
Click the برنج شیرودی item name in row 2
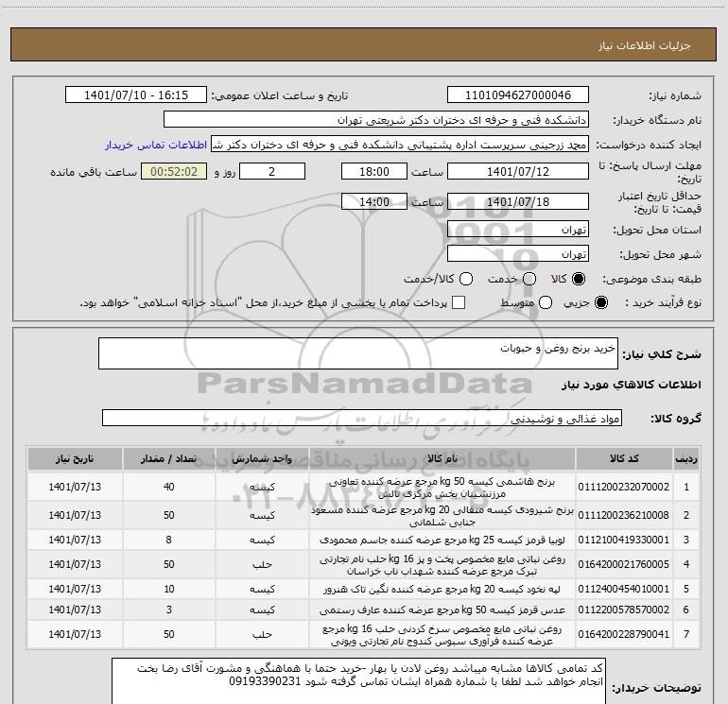click(442, 516)
